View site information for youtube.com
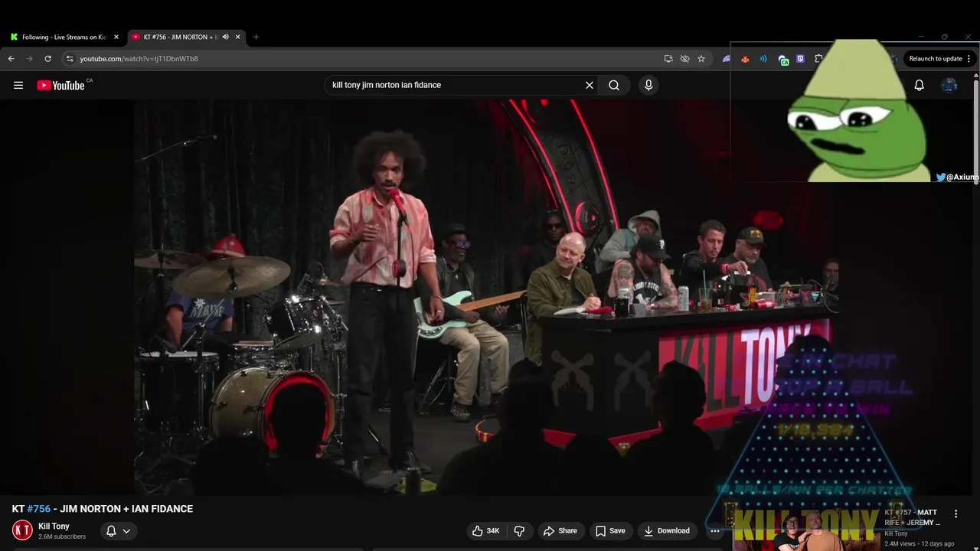The image size is (980, 551). click(x=70, y=58)
